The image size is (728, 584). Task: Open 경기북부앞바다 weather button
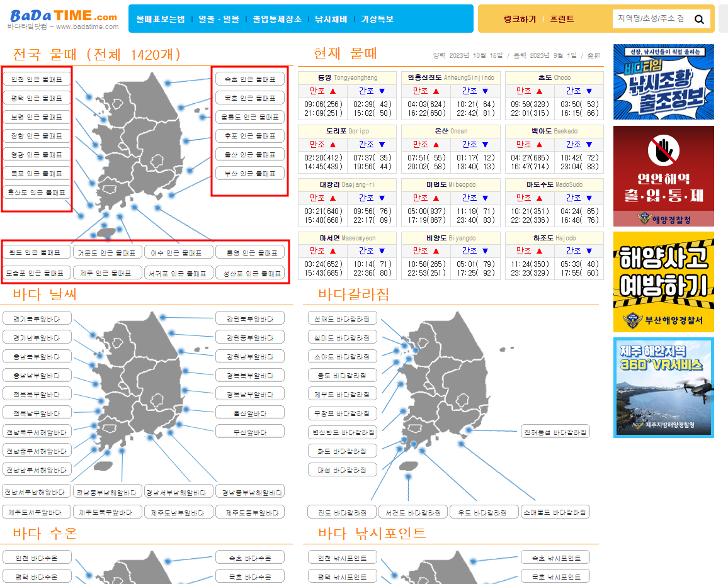coord(37,318)
